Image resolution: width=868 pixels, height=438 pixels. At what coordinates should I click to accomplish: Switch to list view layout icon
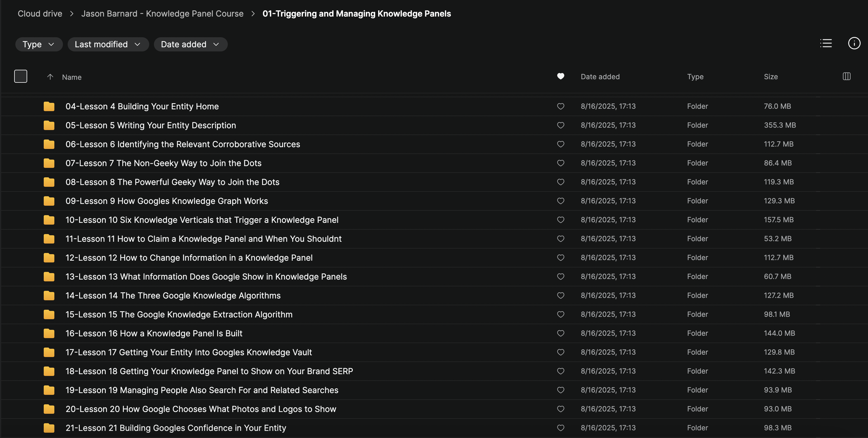825,43
